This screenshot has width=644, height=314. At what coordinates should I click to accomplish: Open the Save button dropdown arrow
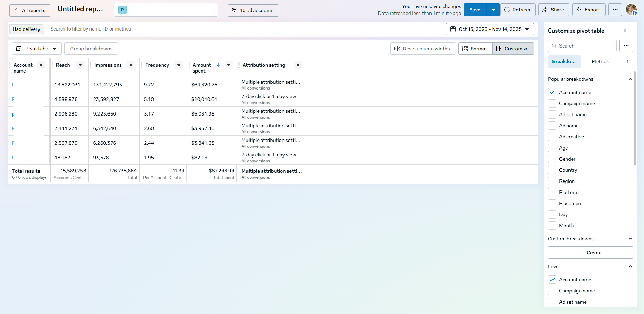click(493, 10)
